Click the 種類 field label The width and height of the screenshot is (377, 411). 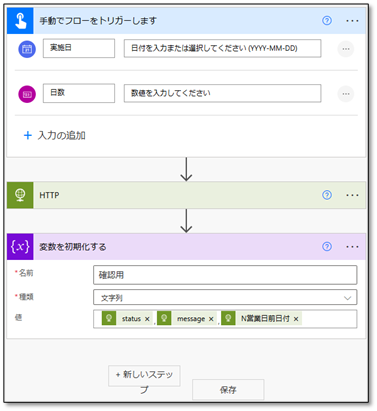point(26,297)
